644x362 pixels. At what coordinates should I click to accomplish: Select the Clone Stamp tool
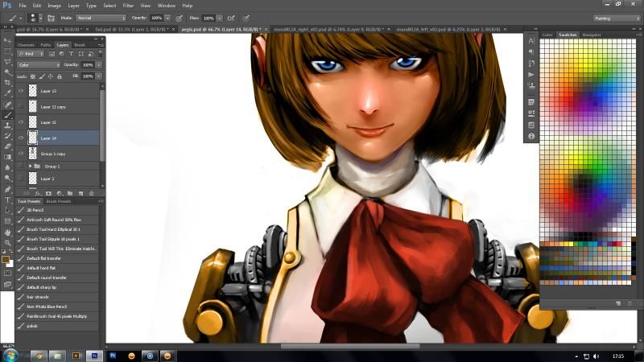pyautogui.click(x=7, y=125)
